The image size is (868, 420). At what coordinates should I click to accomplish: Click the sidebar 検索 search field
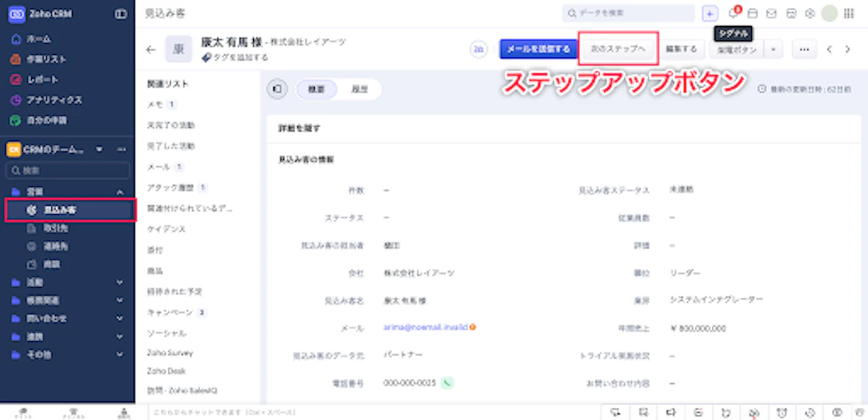coord(68,171)
